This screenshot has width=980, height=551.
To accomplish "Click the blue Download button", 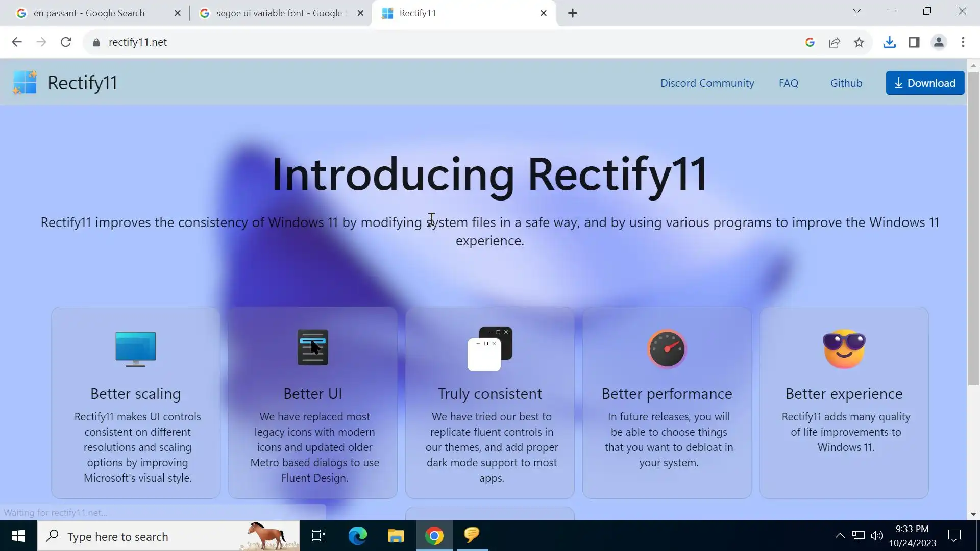I will click(925, 83).
